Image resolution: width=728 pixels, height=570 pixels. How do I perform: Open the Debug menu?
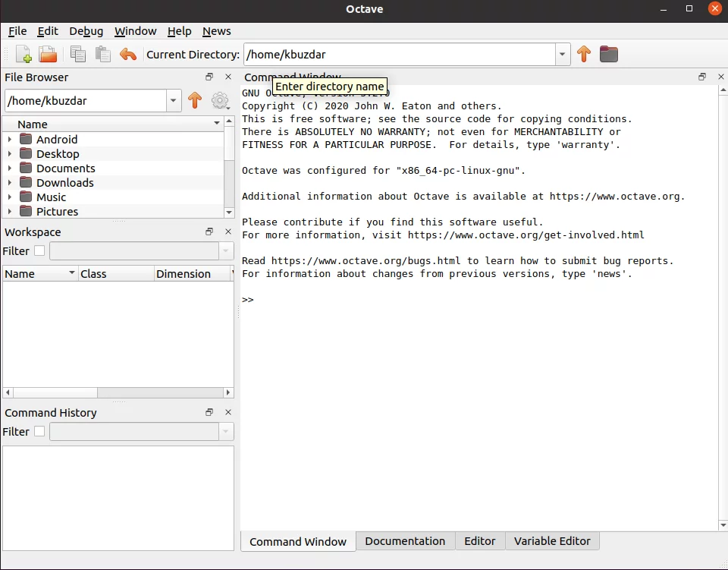click(86, 31)
